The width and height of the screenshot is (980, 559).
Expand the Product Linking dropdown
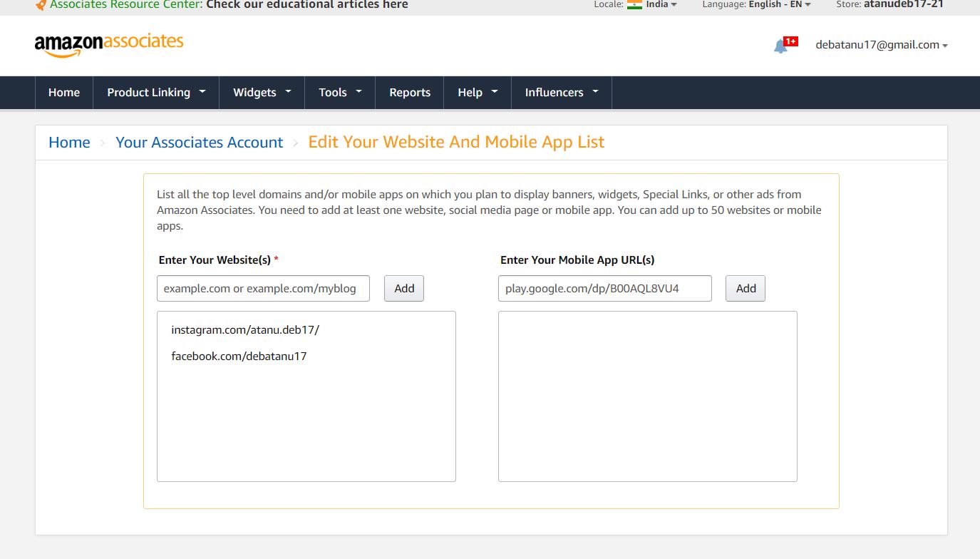coord(155,92)
